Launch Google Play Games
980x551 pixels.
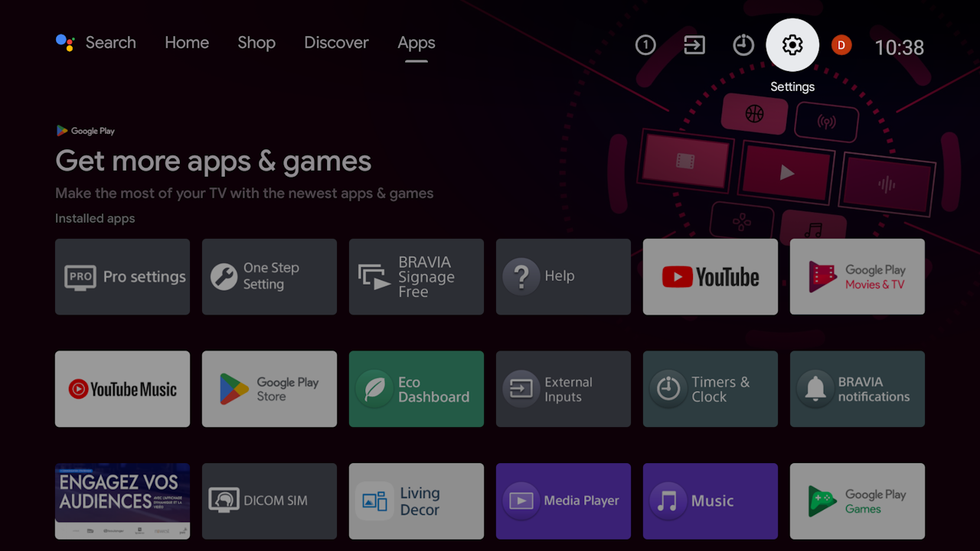tap(857, 501)
